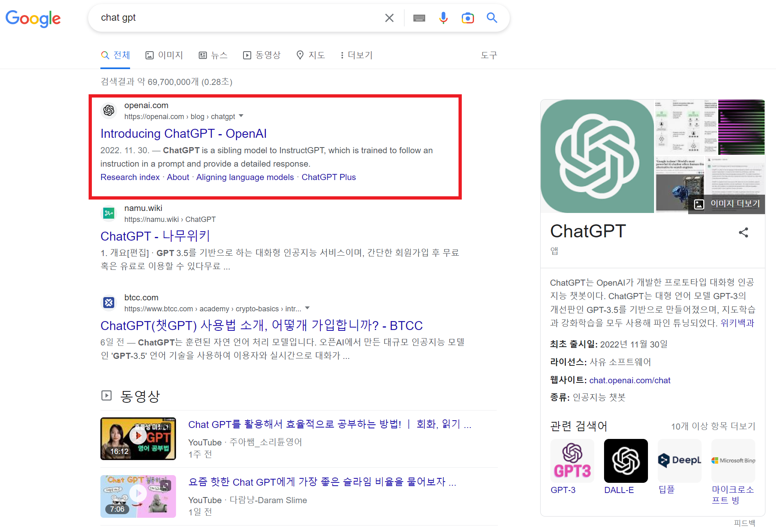776x532 pixels.
Task: Open the 도구 tools option
Action: coord(489,55)
